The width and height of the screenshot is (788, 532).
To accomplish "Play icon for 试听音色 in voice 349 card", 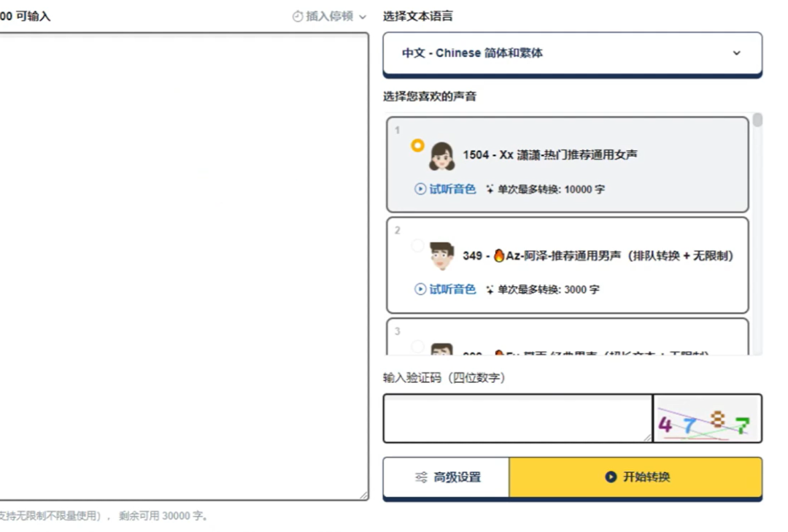I will pyautogui.click(x=420, y=289).
